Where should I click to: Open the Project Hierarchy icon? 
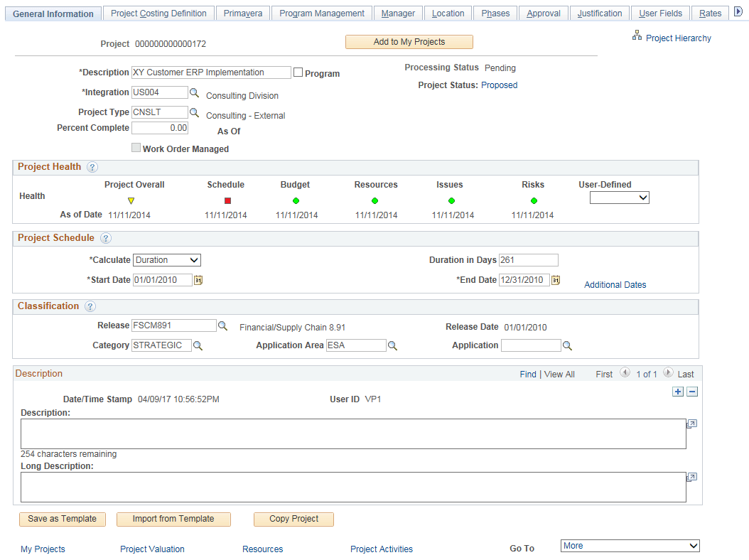tap(637, 36)
